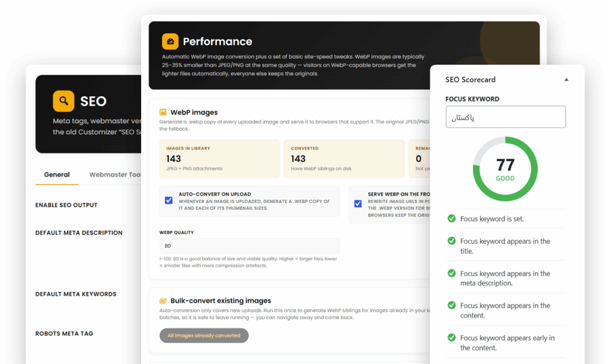
Task: Click 'Focus keyword appears in the title.' text
Action: (x=505, y=246)
